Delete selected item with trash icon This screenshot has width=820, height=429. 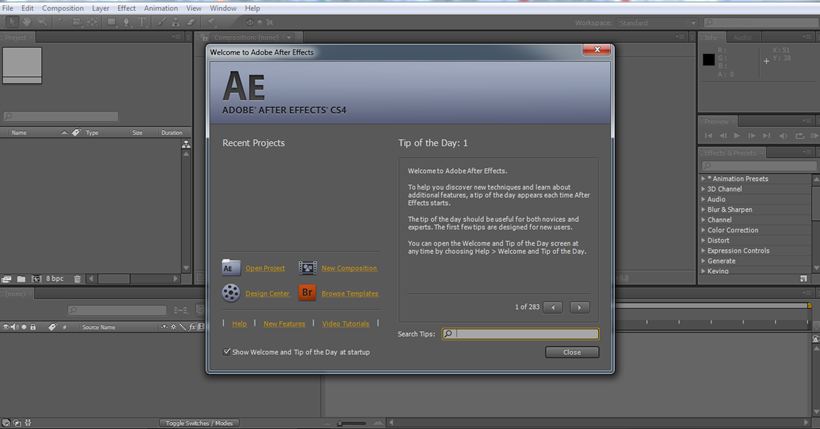click(x=77, y=279)
